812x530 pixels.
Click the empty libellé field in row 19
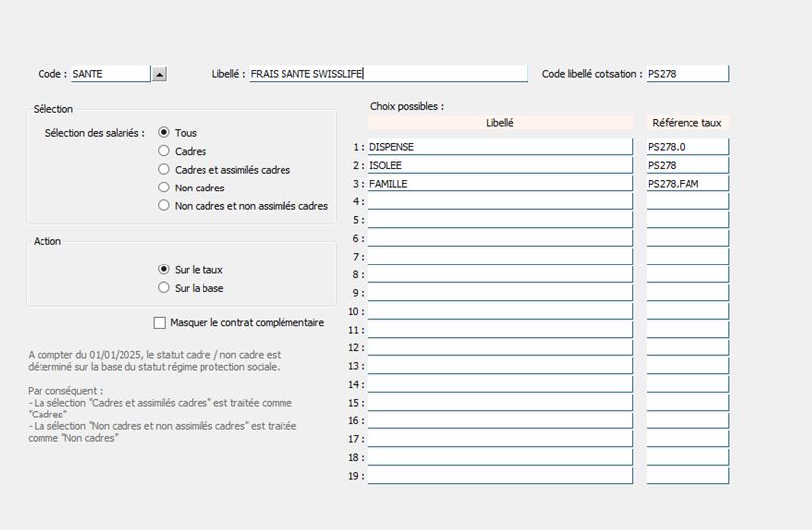point(500,476)
